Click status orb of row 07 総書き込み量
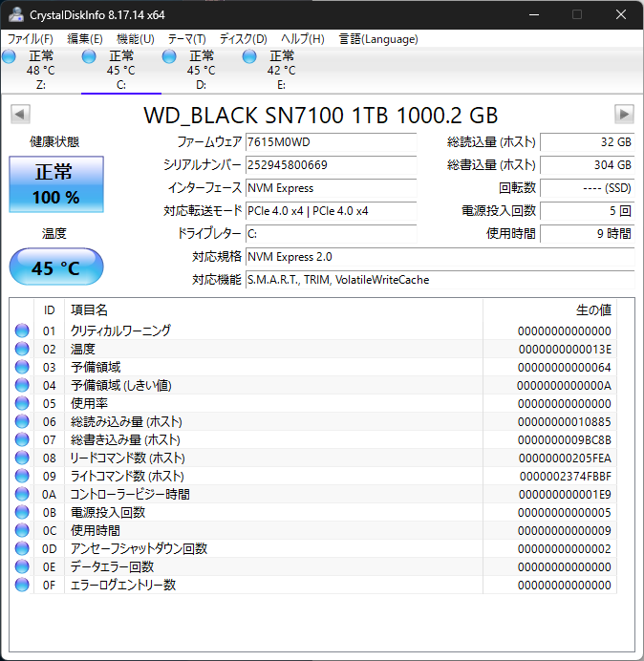Screen dimensions: 644x661 tap(22, 439)
